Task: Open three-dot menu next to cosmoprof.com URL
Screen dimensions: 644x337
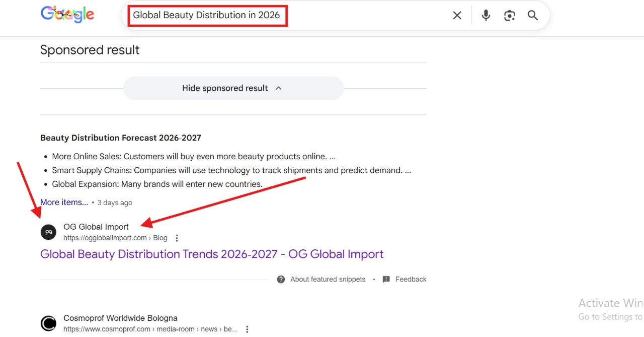Action: tap(247, 329)
